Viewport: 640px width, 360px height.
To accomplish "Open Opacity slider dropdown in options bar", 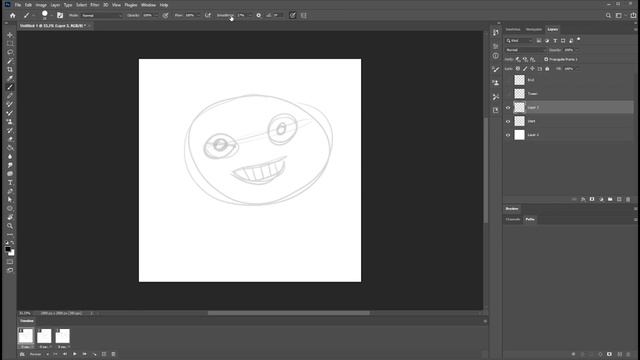I will point(156,16).
